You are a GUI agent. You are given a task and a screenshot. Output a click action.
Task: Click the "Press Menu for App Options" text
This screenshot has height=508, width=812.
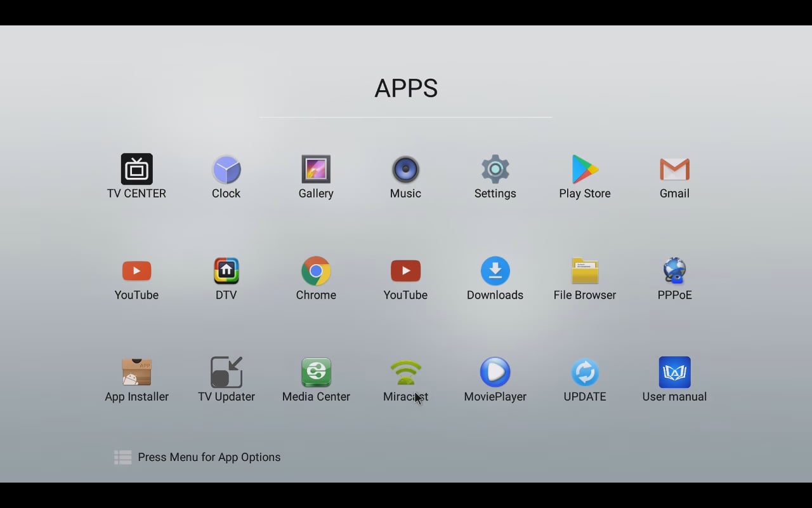pyautogui.click(x=209, y=457)
